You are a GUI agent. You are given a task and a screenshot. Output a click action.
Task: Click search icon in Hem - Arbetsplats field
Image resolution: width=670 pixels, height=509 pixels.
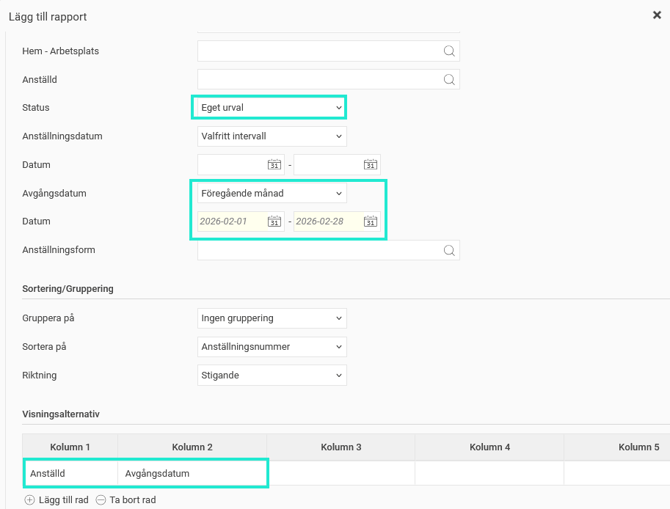pos(449,51)
